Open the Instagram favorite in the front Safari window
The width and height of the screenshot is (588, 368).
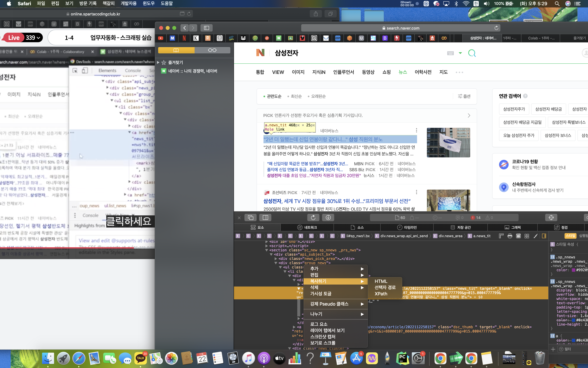pos(314,38)
